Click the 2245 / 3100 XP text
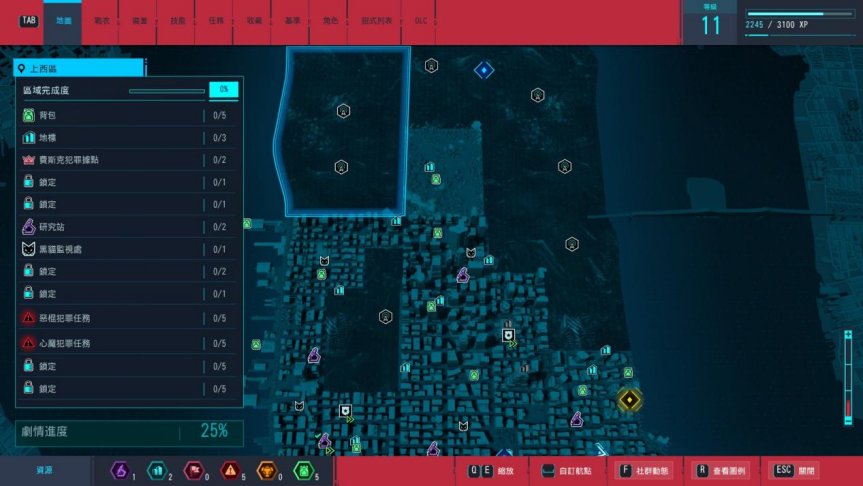 click(x=777, y=25)
